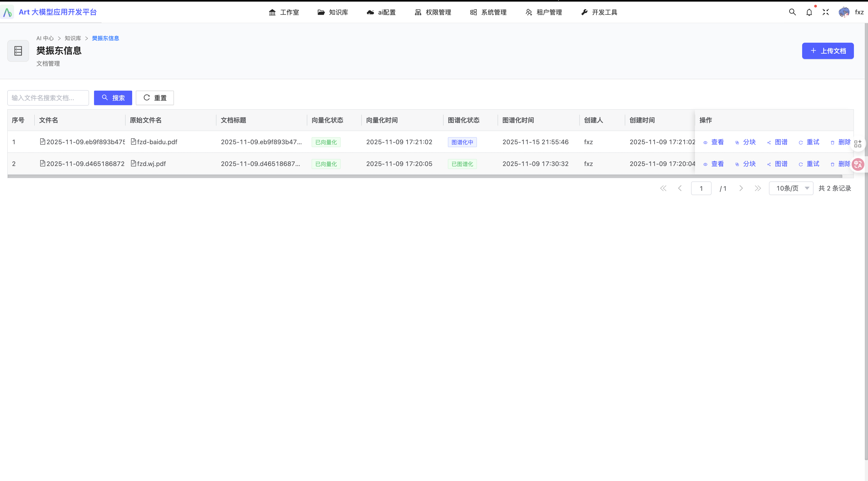This screenshot has width=868, height=481.
Task: Click the horizontal table scrollbar
Action: (424, 176)
